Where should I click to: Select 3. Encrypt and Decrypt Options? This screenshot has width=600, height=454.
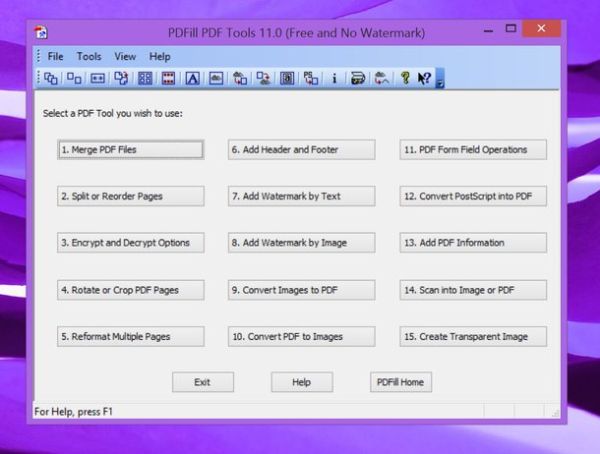pyautogui.click(x=130, y=243)
